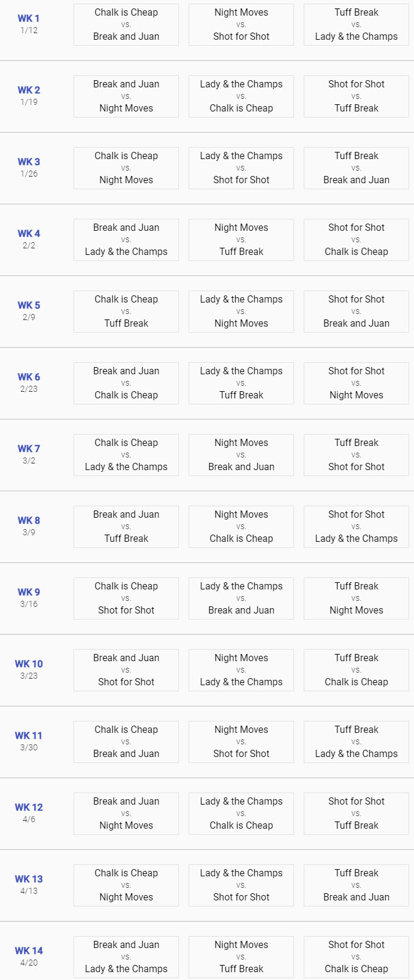
Task: Select WK 13 Tuff Break vs. Break and Juan
Action: click(356, 885)
